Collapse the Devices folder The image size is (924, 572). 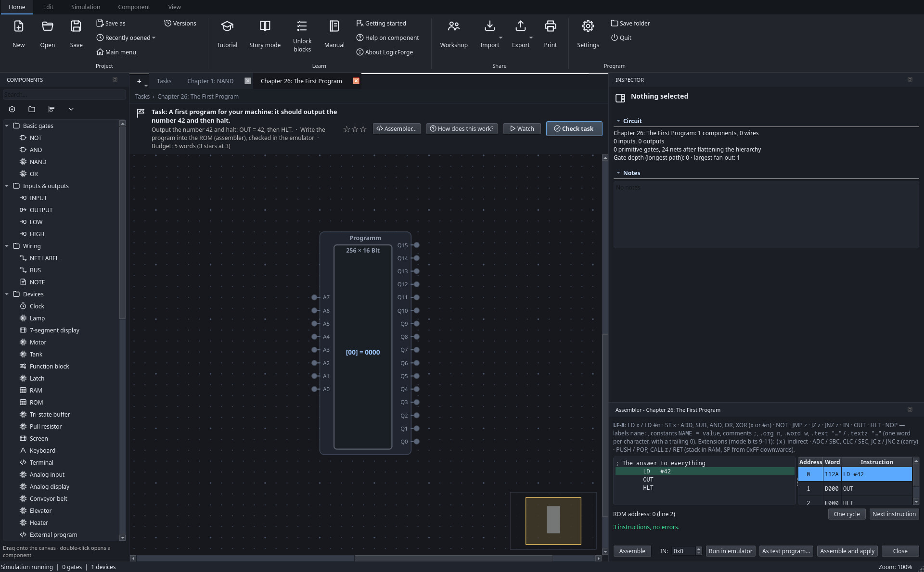click(7, 294)
